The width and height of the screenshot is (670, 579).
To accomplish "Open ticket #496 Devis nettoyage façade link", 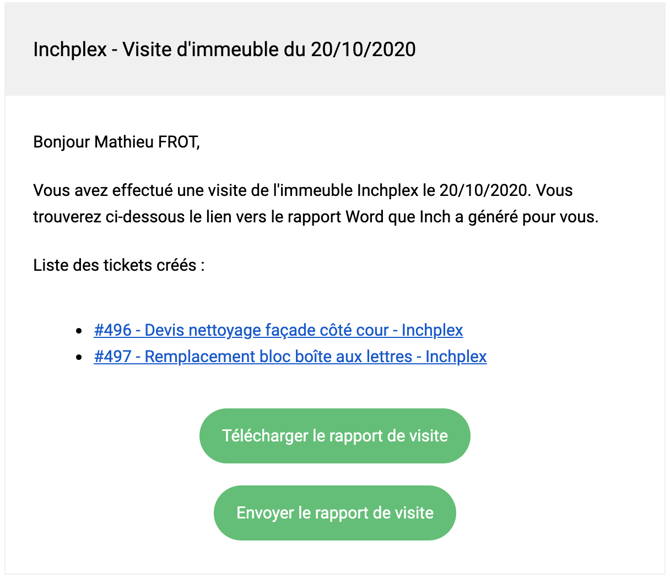I will tap(278, 330).
